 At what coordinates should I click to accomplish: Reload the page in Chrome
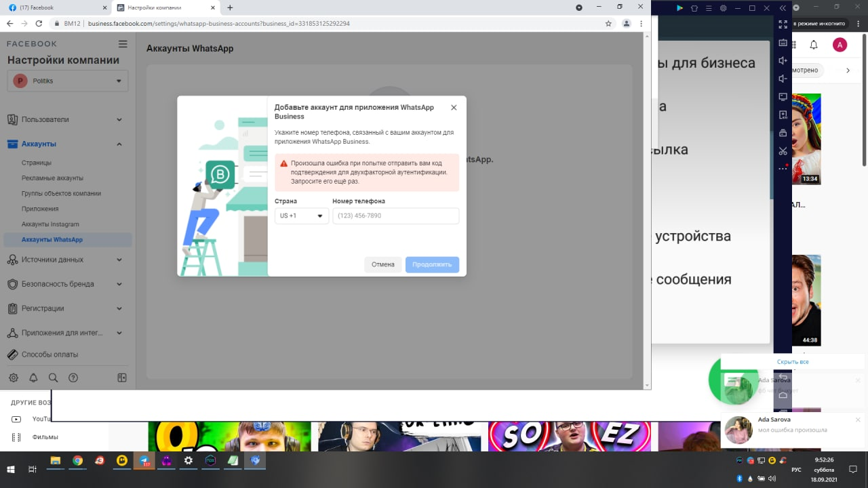click(39, 23)
